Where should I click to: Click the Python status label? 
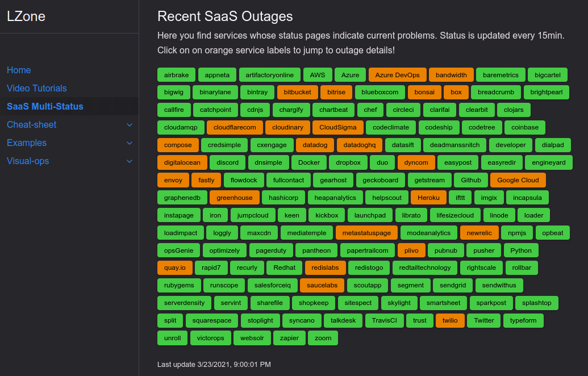pyautogui.click(x=521, y=250)
